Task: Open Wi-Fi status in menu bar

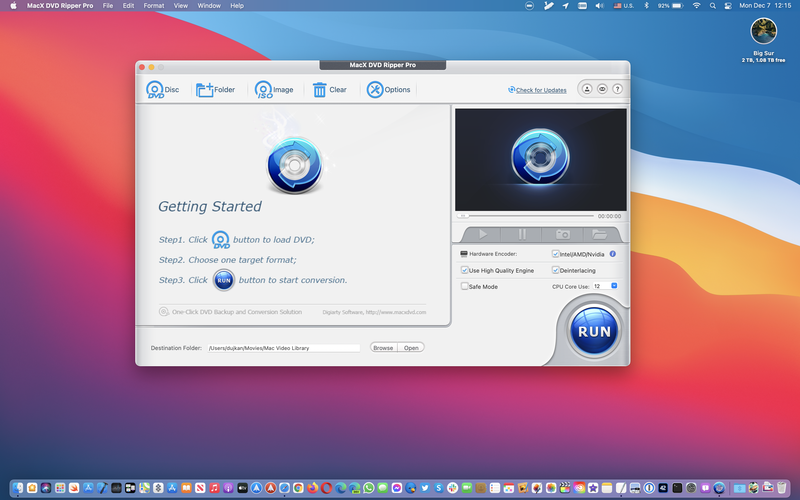Action: [696, 6]
